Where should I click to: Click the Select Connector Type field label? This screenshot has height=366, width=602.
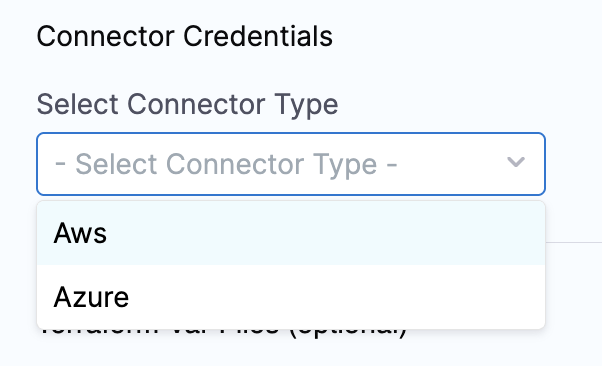pos(187,104)
